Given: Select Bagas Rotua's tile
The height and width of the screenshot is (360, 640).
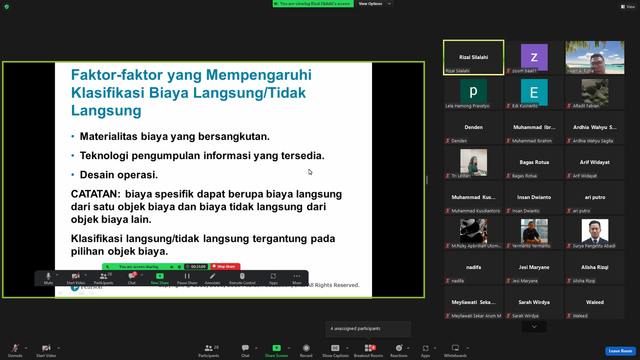Looking at the screenshot, I should 534,162.
